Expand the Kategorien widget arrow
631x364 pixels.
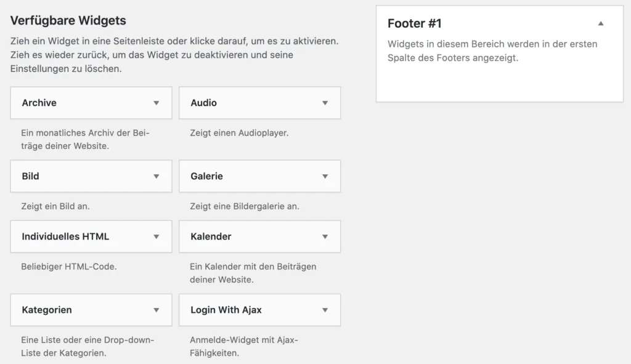[x=156, y=310]
